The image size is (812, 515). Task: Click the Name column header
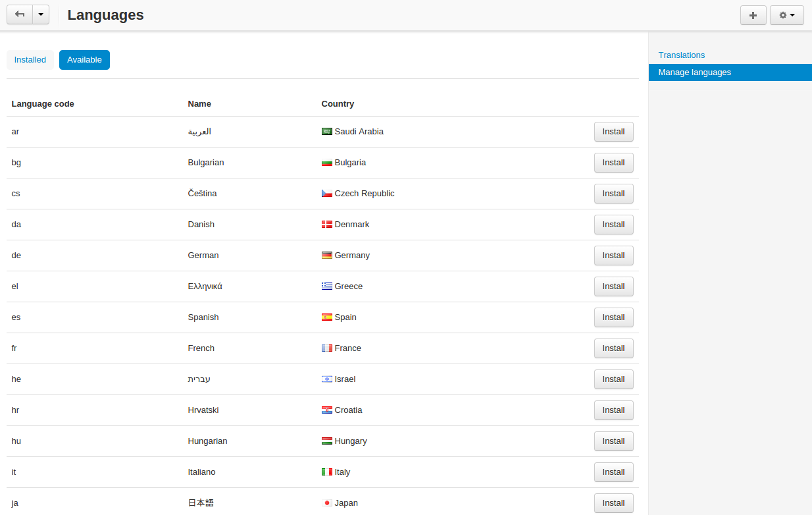(199, 104)
